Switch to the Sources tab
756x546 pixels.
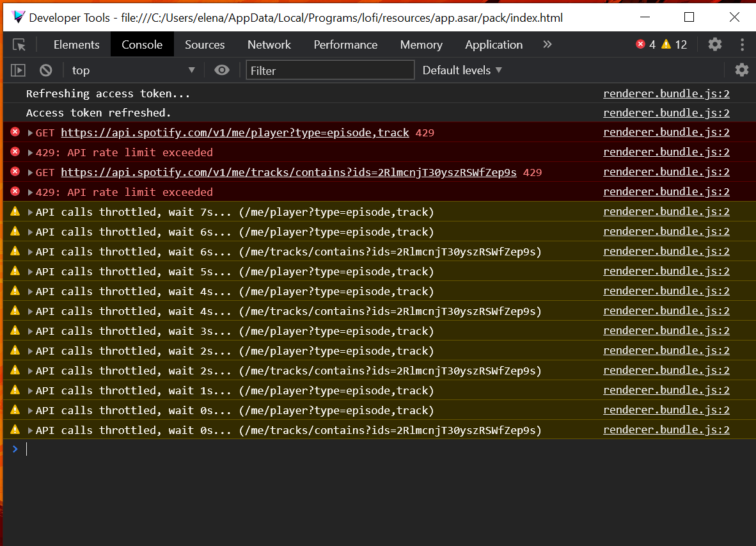click(205, 45)
